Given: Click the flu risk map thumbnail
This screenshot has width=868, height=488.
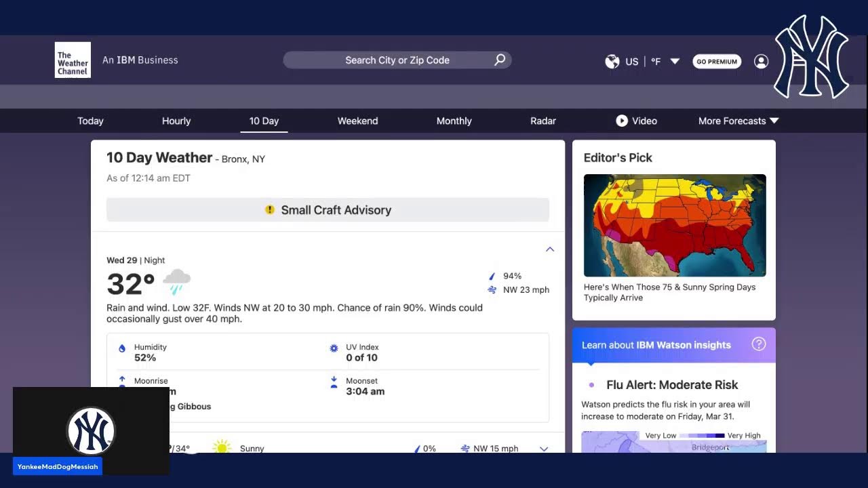Looking at the screenshot, I should click(674, 442).
